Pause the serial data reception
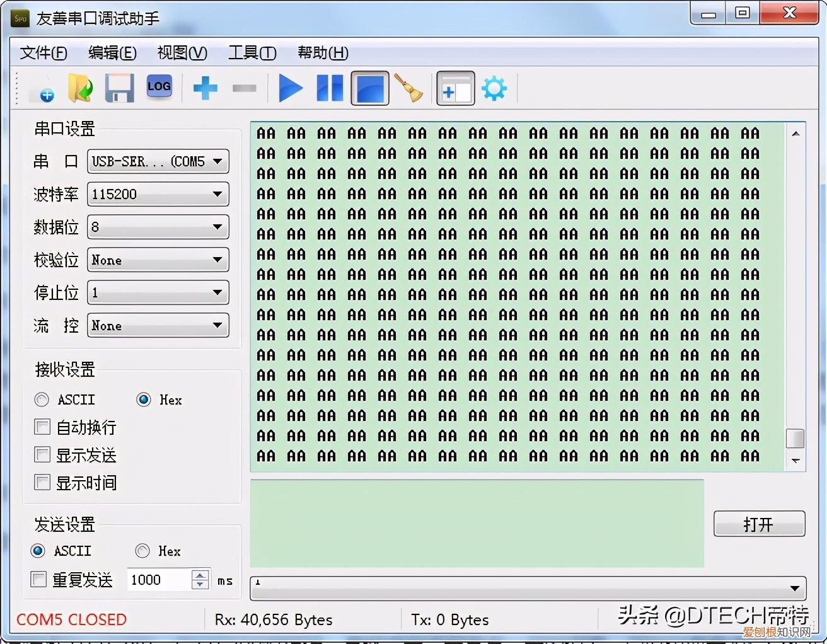This screenshot has width=827, height=644. pos(330,88)
